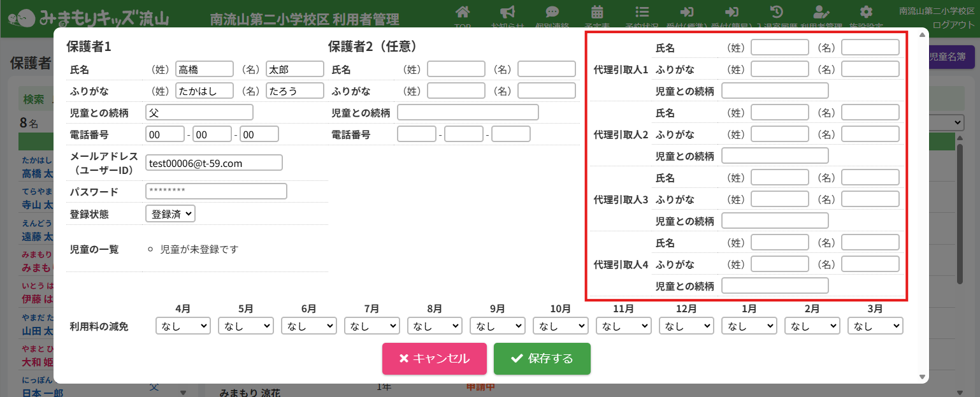Click 代理引取人1 児童との続柄 field
This screenshot has height=397, width=980.
tap(775, 91)
